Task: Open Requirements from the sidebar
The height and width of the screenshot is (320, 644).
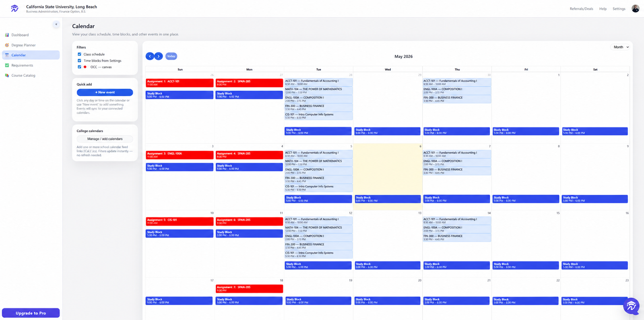Action: click(31, 65)
